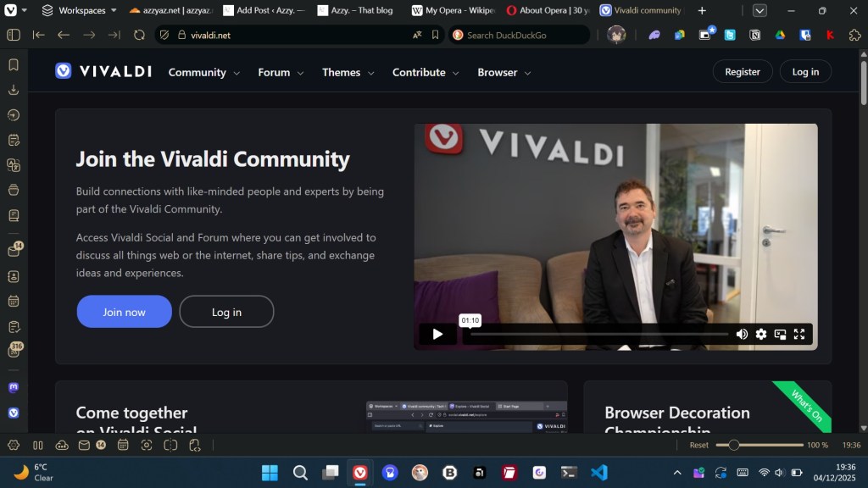Bookmark this page from the address bar
This screenshot has width=868, height=488.
(x=435, y=35)
